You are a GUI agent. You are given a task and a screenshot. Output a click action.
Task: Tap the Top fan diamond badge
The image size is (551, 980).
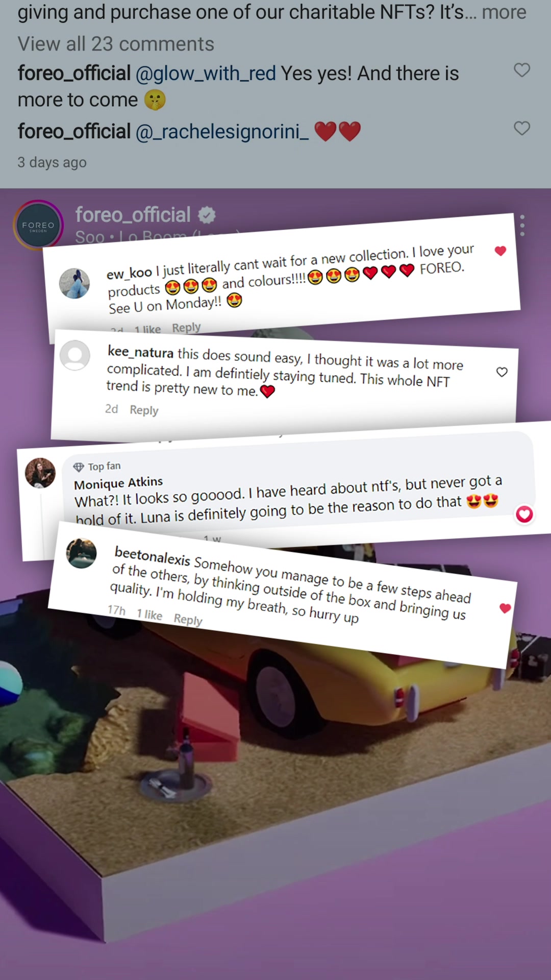pyautogui.click(x=79, y=467)
